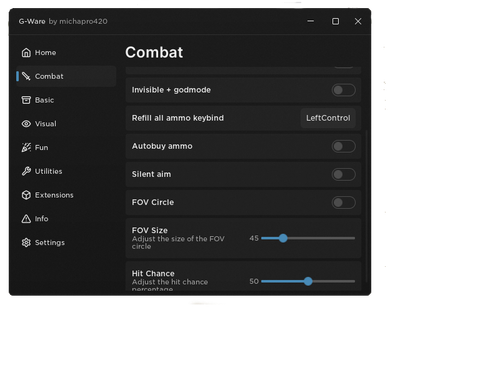Screen dimensions: 500x375
Task: Switch to the Visual section label
Action: pos(46,124)
